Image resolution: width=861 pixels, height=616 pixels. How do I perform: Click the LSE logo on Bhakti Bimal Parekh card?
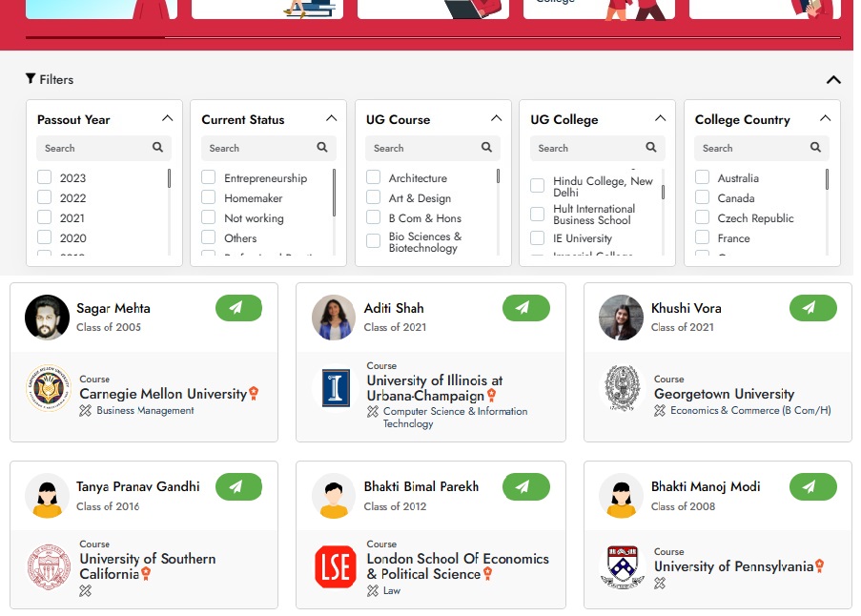(x=336, y=566)
